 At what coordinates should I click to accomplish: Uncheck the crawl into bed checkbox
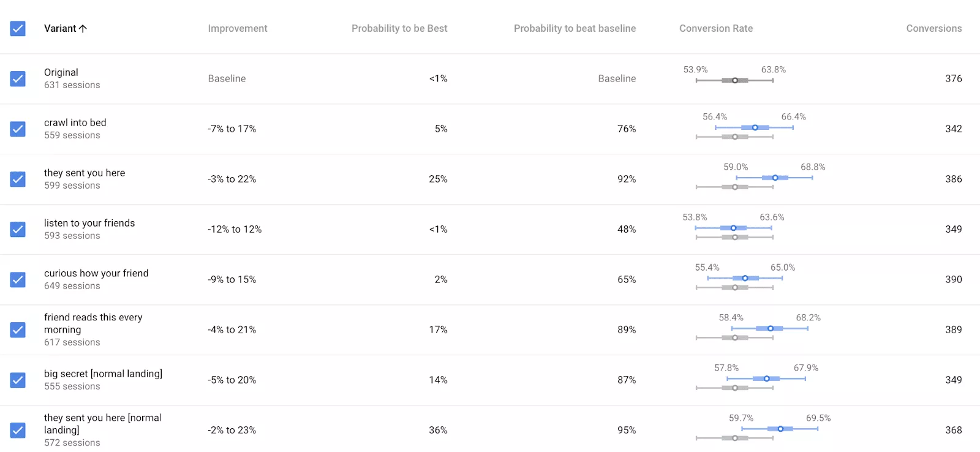18,129
